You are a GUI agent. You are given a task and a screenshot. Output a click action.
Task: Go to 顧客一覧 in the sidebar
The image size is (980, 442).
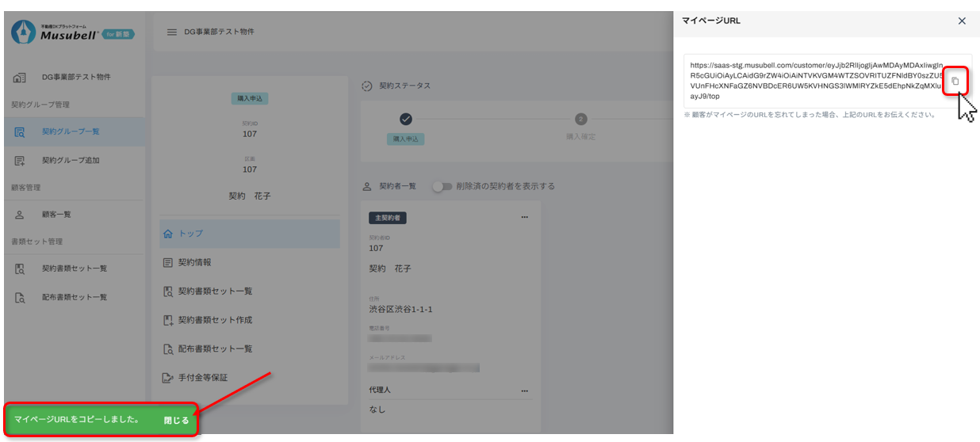(56, 215)
